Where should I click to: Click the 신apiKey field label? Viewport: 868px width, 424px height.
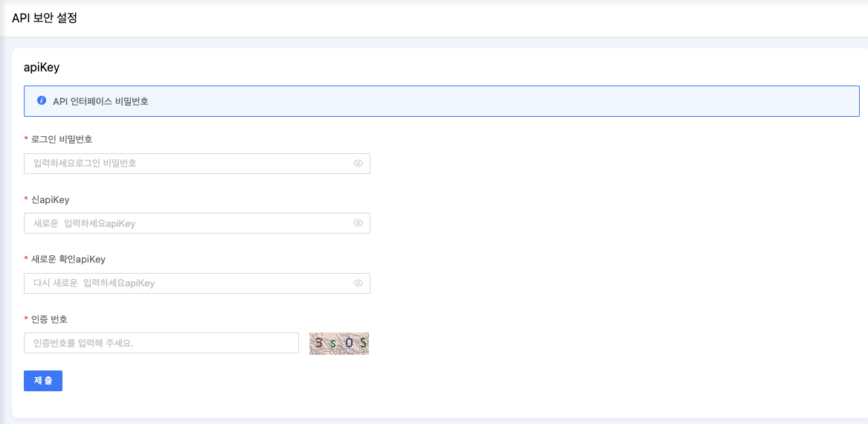(x=51, y=199)
